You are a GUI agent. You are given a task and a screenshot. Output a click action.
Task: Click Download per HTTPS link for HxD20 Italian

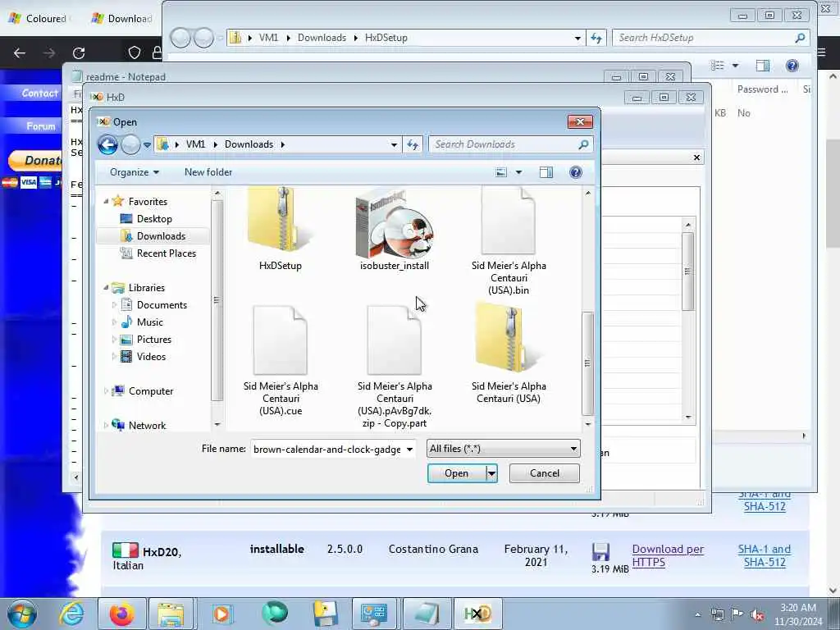point(668,556)
